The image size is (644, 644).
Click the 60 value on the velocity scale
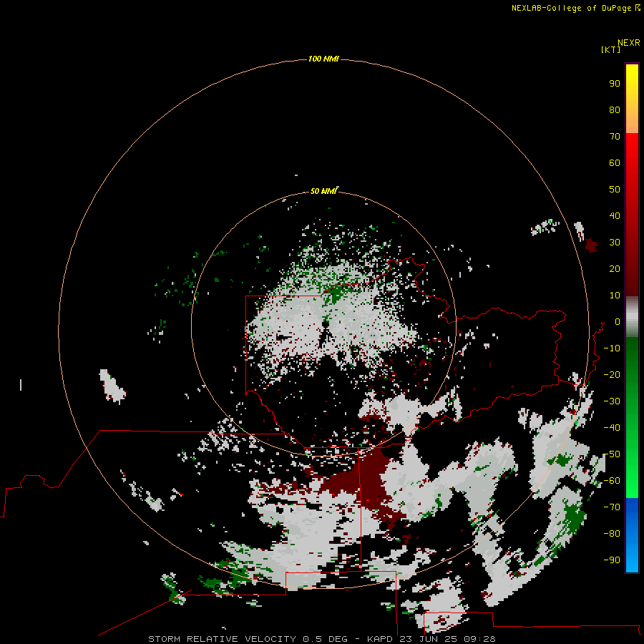(x=615, y=163)
